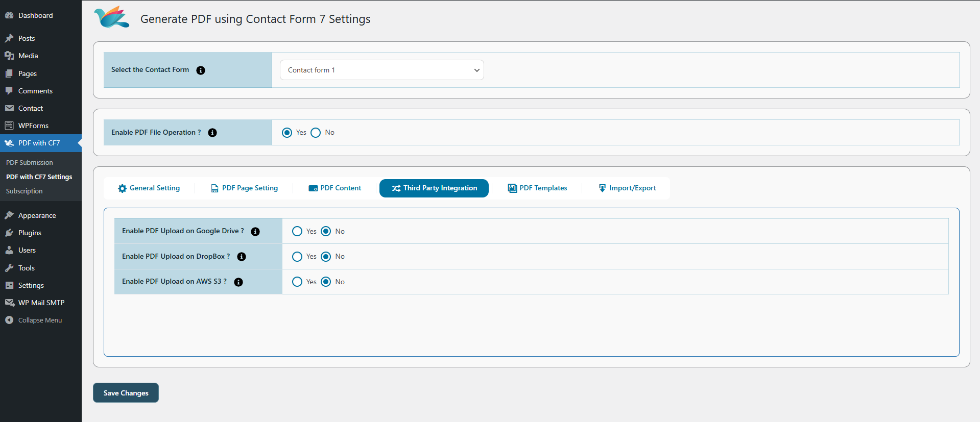This screenshot has height=422, width=980.
Task: Select No for DropBox upload
Action: tap(326, 257)
